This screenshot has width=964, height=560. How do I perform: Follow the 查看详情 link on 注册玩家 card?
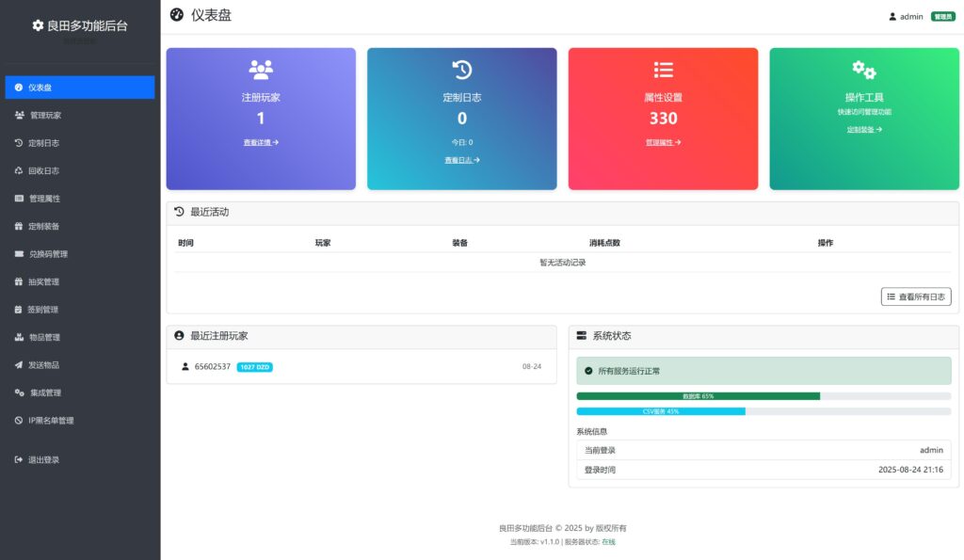pyautogui.click(x=261, y=142)
